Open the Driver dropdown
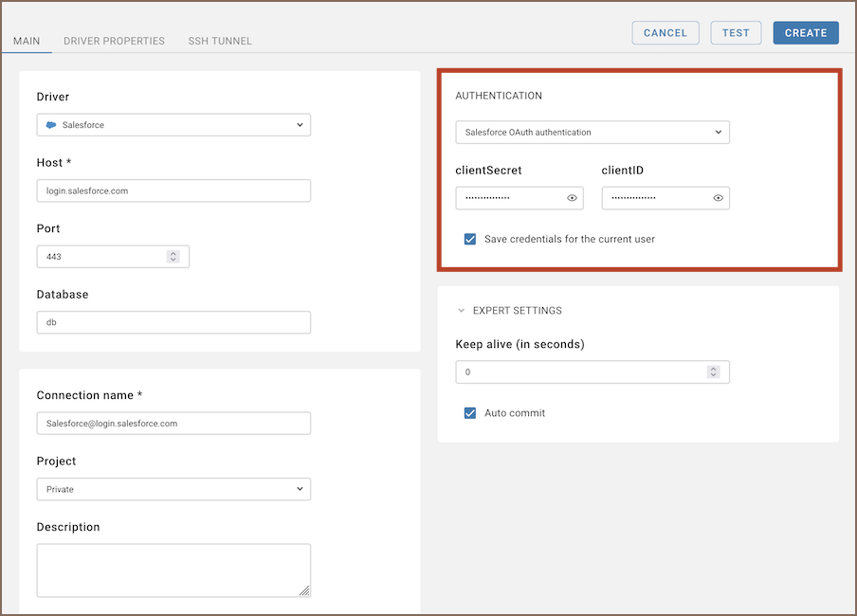The height and width of the screenshot is (616, 857). click(173, 125)
